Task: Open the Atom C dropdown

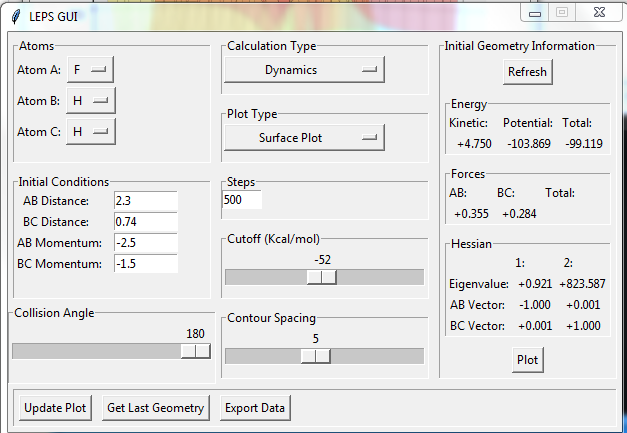Action: pyautogui.click(x=91, y=132)
